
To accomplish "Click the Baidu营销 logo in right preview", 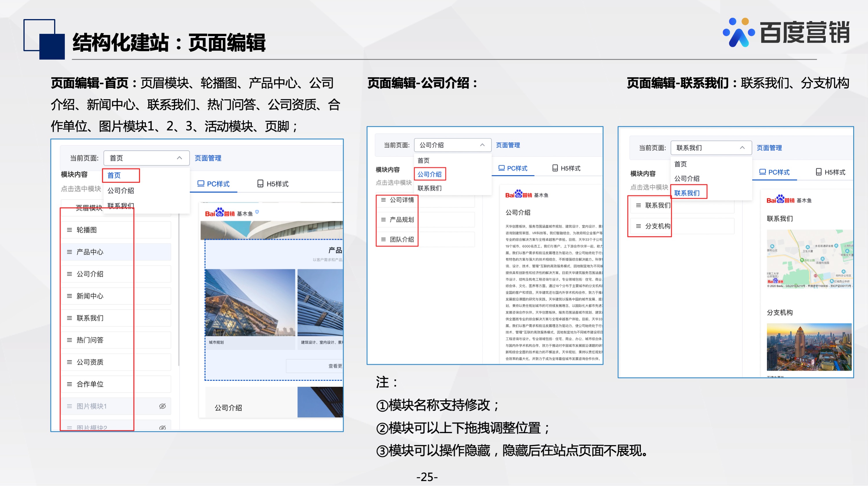I will point(780,200).
